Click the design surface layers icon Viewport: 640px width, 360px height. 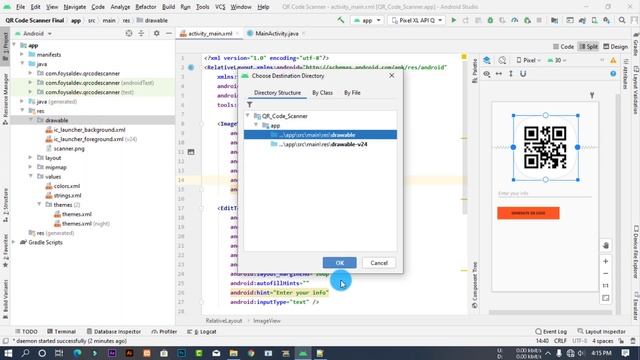(x=487, y=60)
